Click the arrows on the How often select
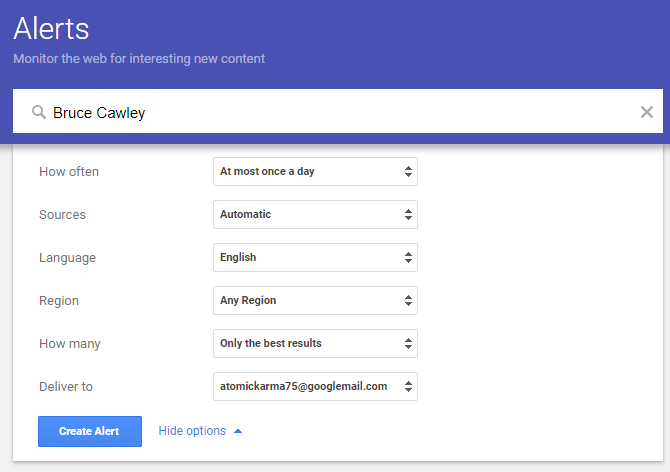 tap(408, 171)
